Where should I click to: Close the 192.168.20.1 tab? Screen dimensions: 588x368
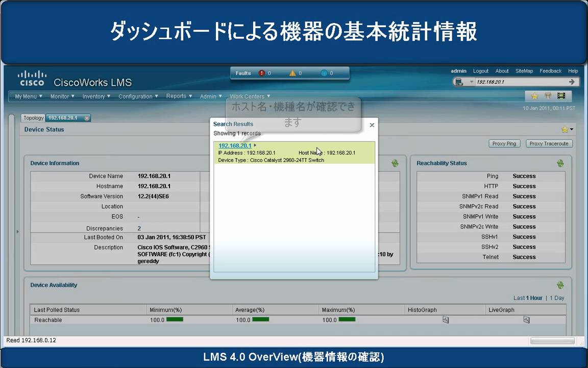87,118
